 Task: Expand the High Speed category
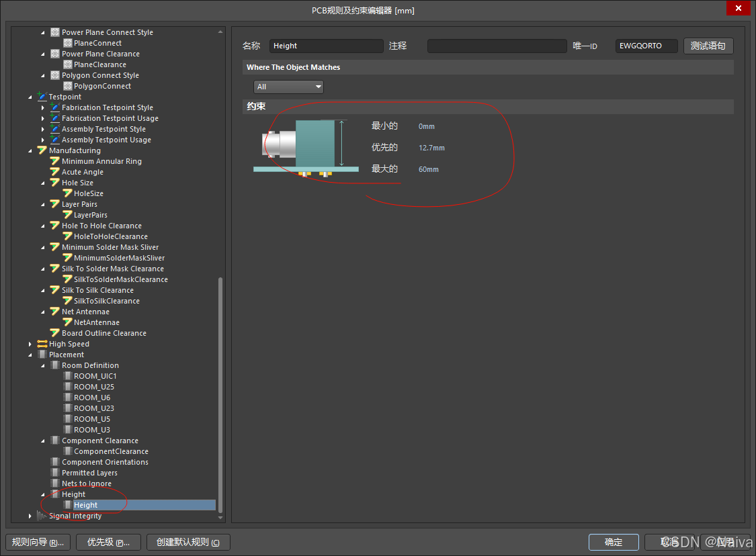[x=30, y=344]
